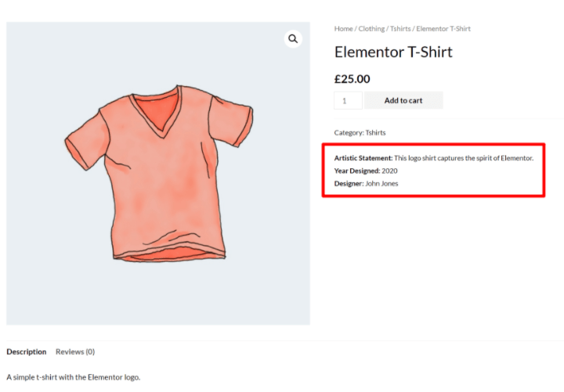564x392 pixels.
Task: Switch to the Reviews (0) tab
Action: (x=75, y=352)
